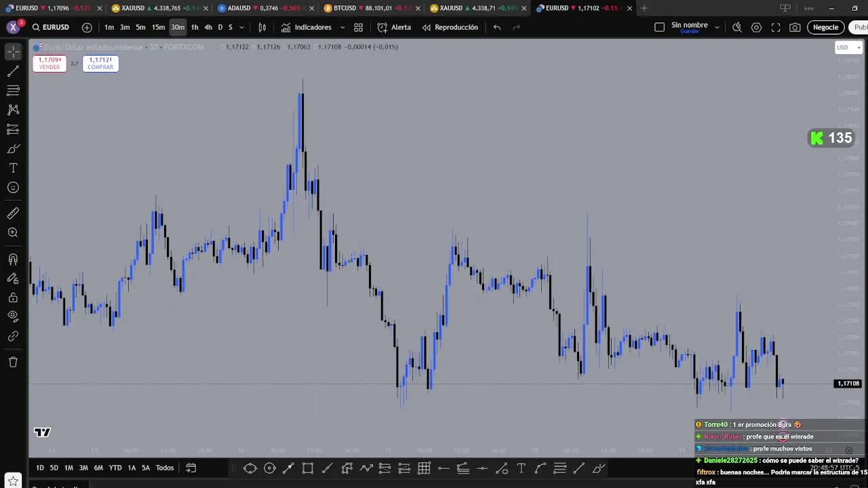The image size is (868, 488).
Task: Switch to the 4h timeframe
Action: click(208, 27)
